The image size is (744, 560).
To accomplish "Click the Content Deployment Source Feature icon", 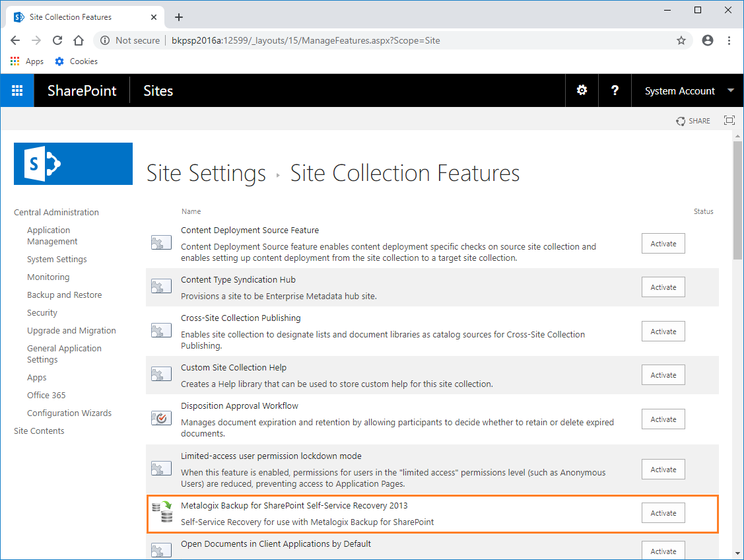I will [x=161, y=242].
